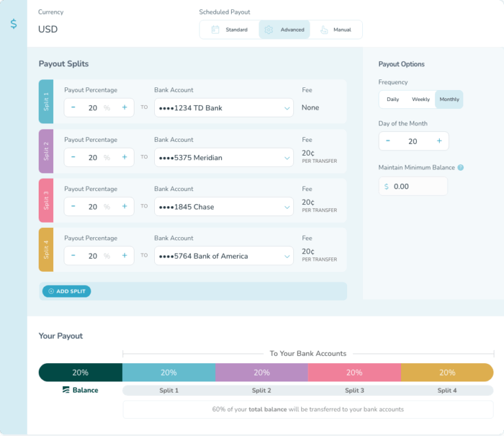Open the Bank of America account dropdown
504x436 pixels.
point(224,256)
